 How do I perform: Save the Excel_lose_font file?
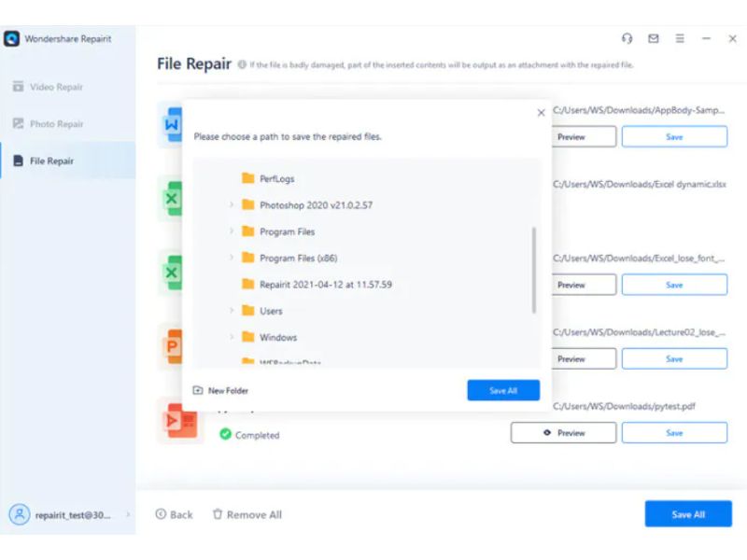tap(674, 285)
